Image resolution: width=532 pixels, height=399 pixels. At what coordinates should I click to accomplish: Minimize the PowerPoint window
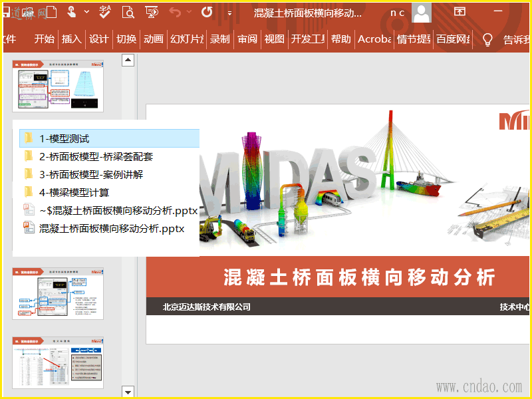(497, 11)
